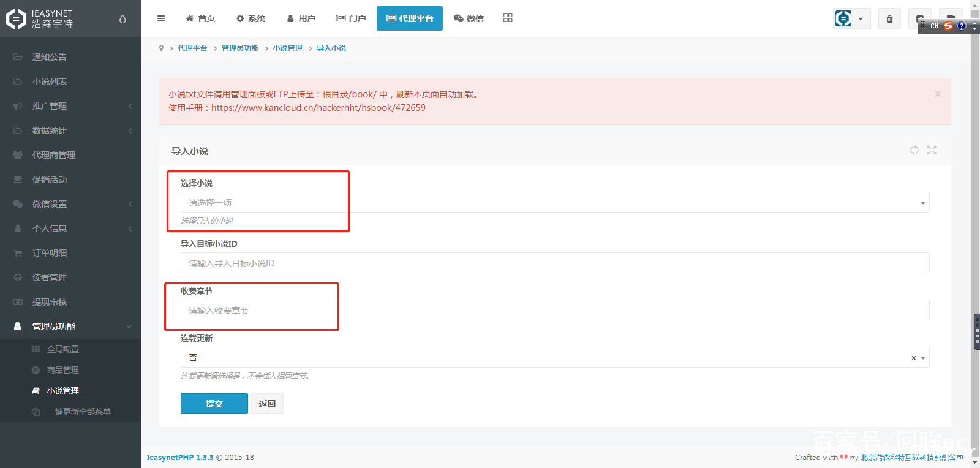
Task: Clear the 连载更新 selection with x
Action: tap(914, 358)
